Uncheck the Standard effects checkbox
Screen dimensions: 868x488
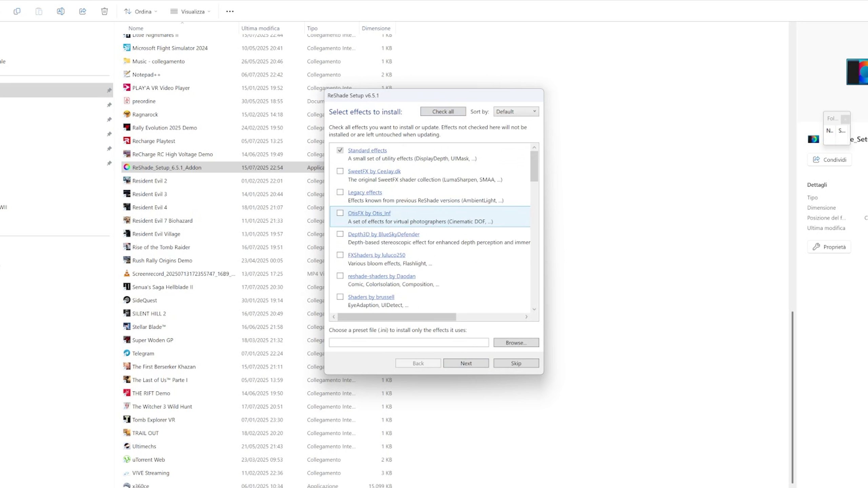(x=340, y=150)
